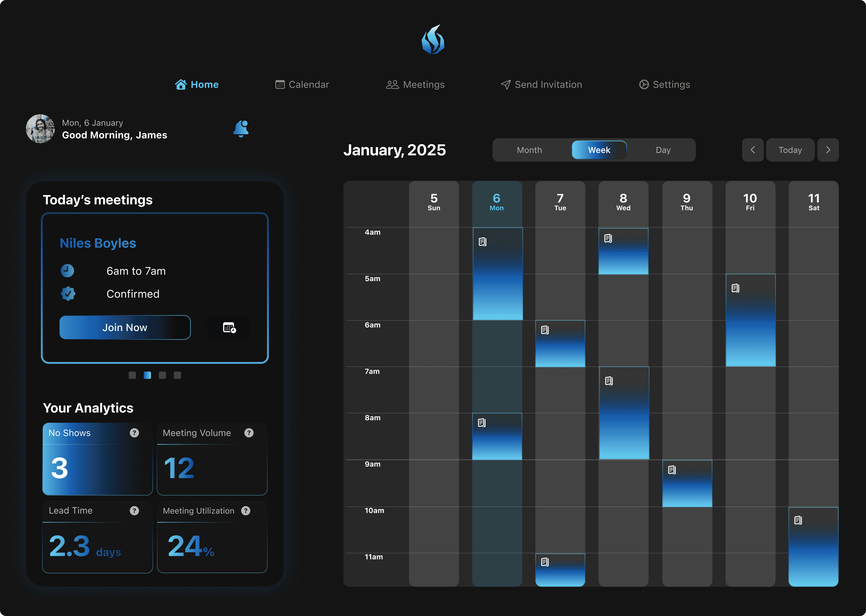Open the Meeting Utilization analytics card
Image resolution: width=866 pixels, height=616 pixels.
coord(212,537)
